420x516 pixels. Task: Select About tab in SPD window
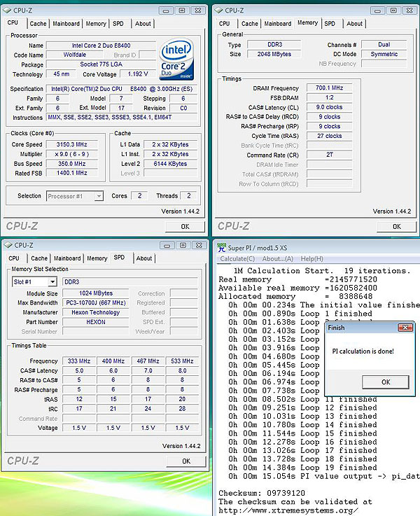click(144, 258)
